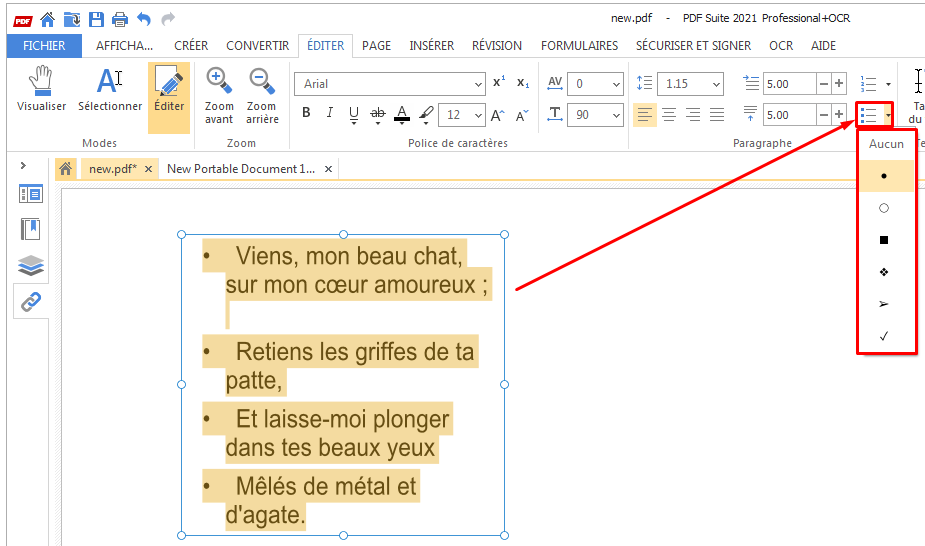This screenshot has width=925, height=546.
Task: Click the Home icon in quick access toolbar
Action: (x=47, y=19)
